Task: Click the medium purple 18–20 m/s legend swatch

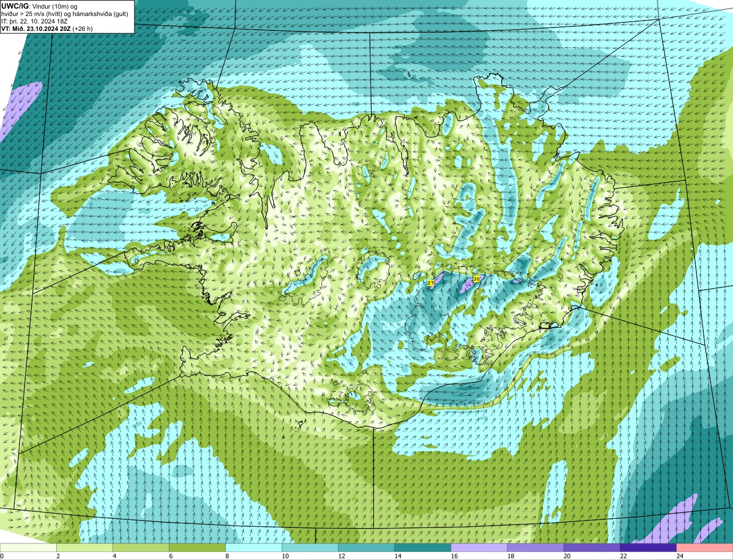Action: pyautogui.click(x=535, y=547)
